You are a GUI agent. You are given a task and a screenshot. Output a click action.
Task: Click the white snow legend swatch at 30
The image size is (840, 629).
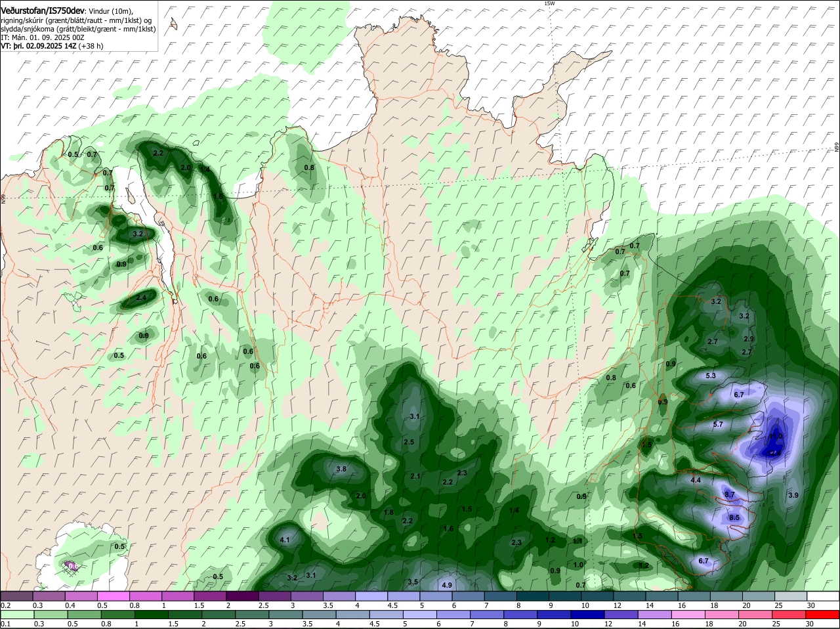point(824,596)
